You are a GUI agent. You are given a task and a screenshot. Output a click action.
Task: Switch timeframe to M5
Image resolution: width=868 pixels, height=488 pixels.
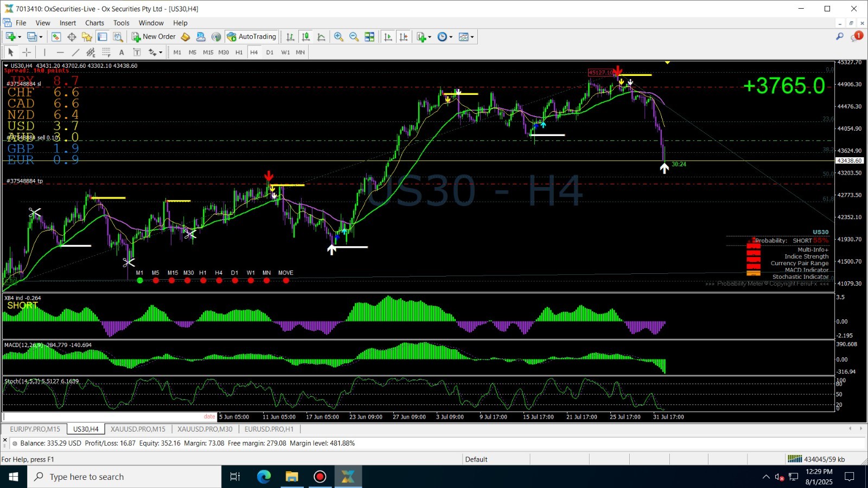point(193,52)
